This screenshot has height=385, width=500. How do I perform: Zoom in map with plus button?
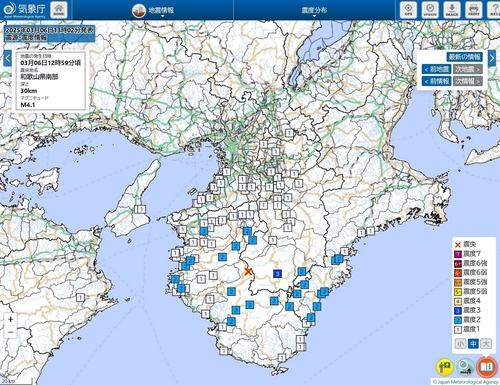[11, 319]
